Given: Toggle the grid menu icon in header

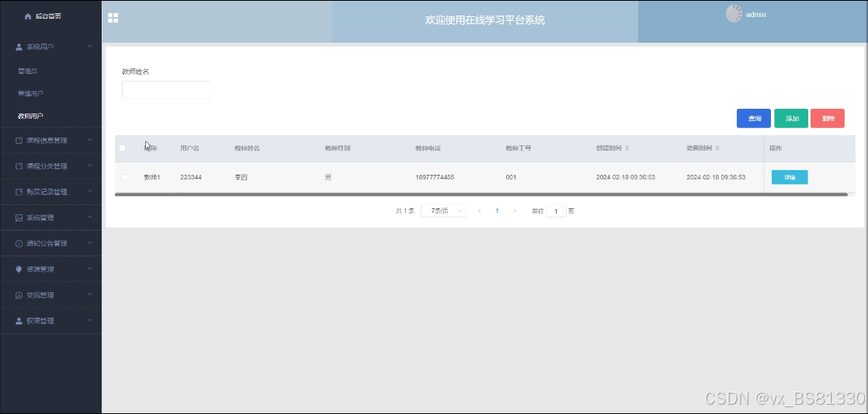Looking at the screenshot, I should 113,18.
